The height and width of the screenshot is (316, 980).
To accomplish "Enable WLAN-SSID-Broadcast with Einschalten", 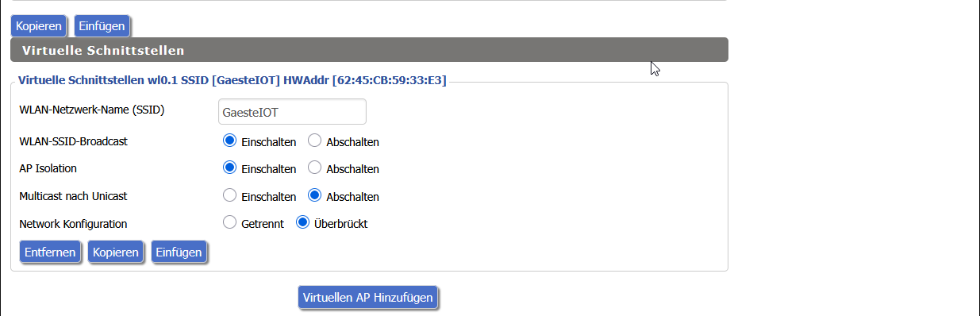I will pyautogui.click(x=230, y=141).
